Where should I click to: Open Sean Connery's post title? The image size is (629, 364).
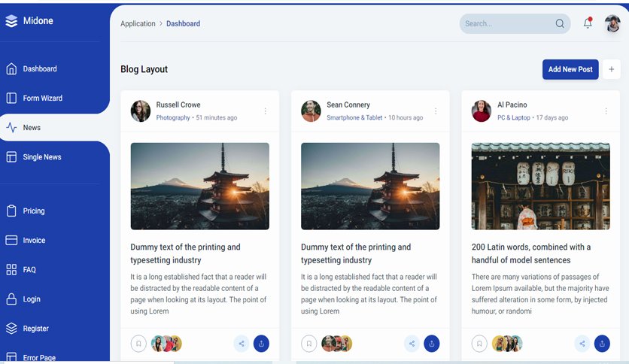coord(356,253)
